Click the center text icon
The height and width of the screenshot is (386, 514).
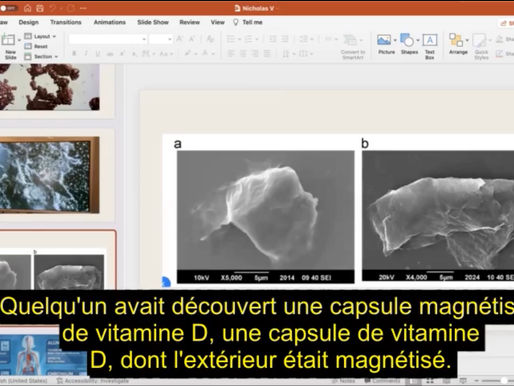243,53
